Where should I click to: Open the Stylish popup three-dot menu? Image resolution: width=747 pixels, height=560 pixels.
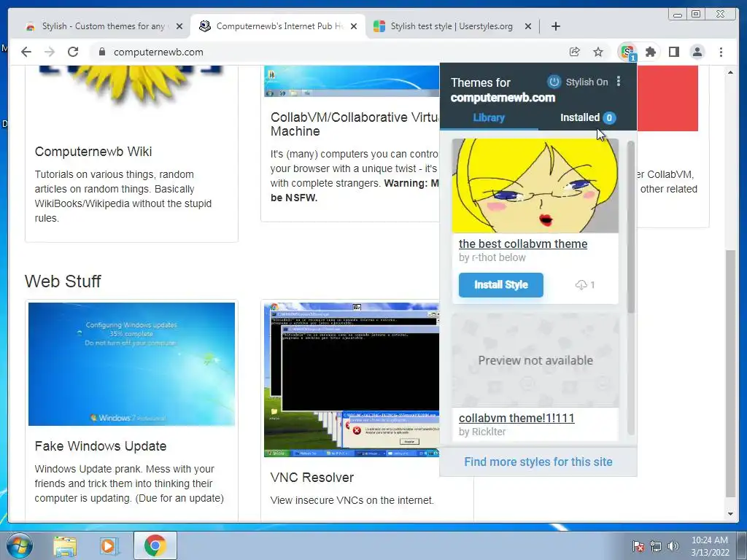click(x=619, y=82)
